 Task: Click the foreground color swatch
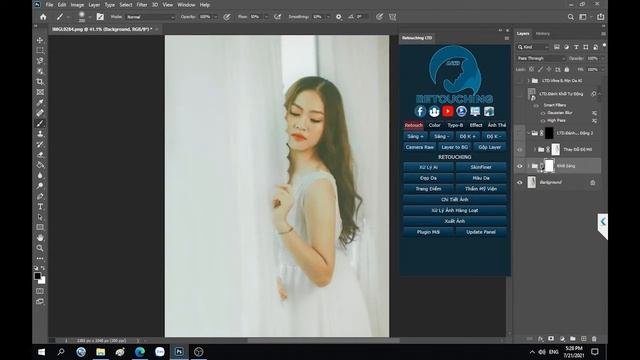[38, 276]
